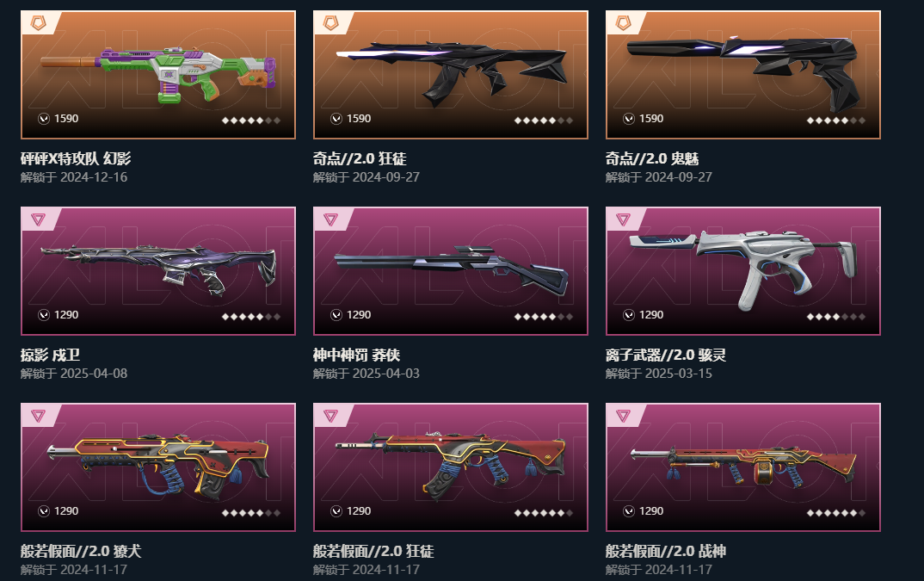
Task: Click the VP currency icon on 般若假面//2.0 獠犬 card
Action: (x=44, y=510)
